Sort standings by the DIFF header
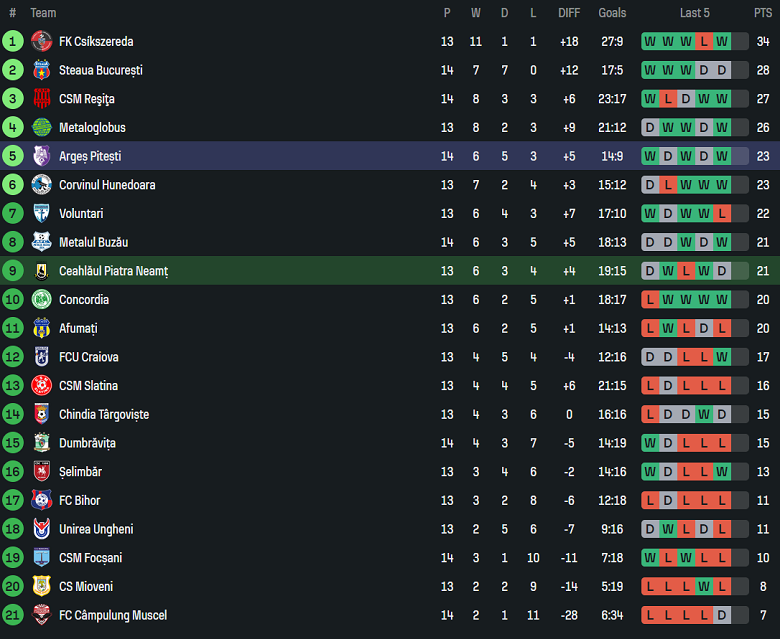This screenshot has width=780, height=639. 569,13
